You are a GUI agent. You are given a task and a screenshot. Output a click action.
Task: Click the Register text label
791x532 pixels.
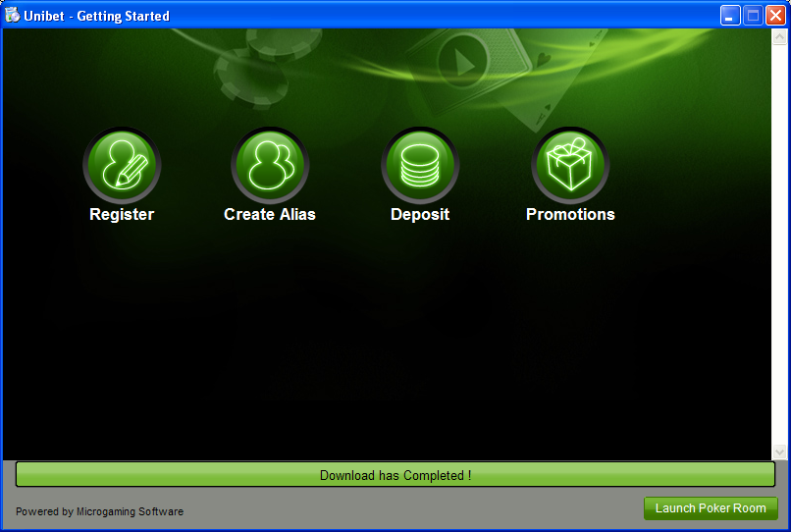(122, 215)
